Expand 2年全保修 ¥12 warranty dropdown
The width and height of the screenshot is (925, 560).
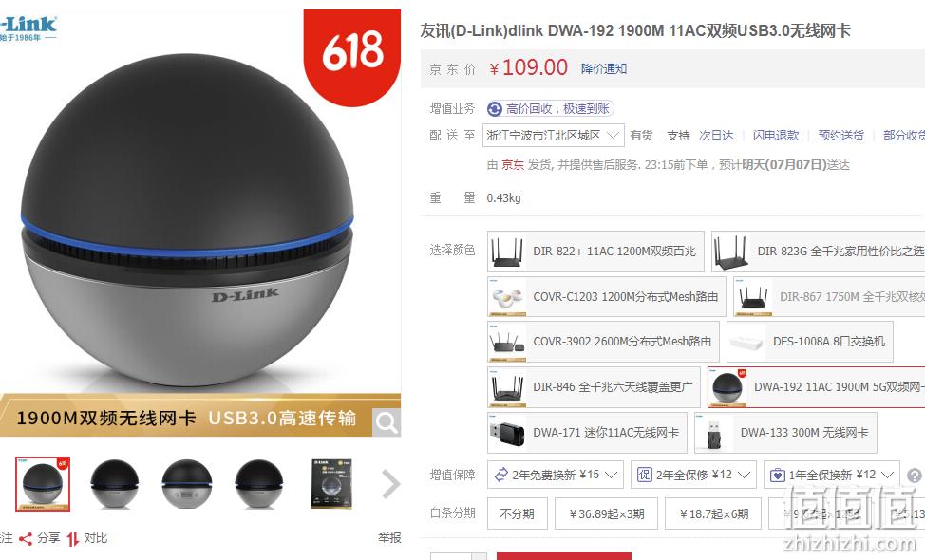[693, 475]
